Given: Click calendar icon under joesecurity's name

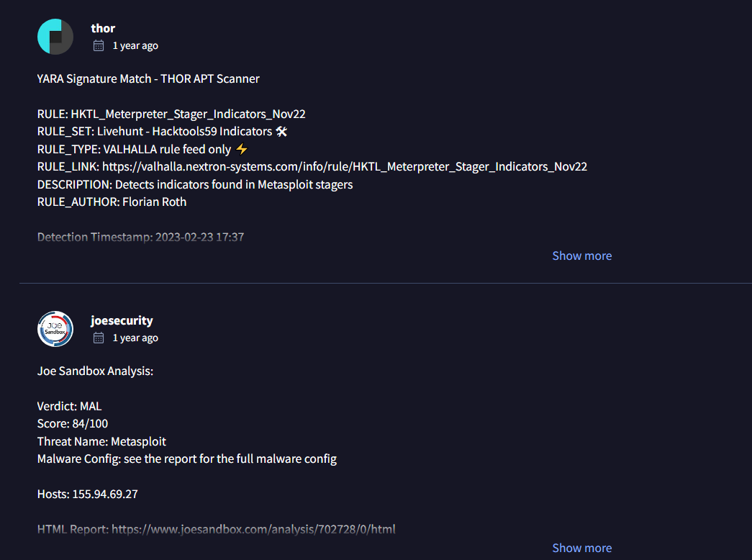Looking at the screenshot, I should point(99,338).
